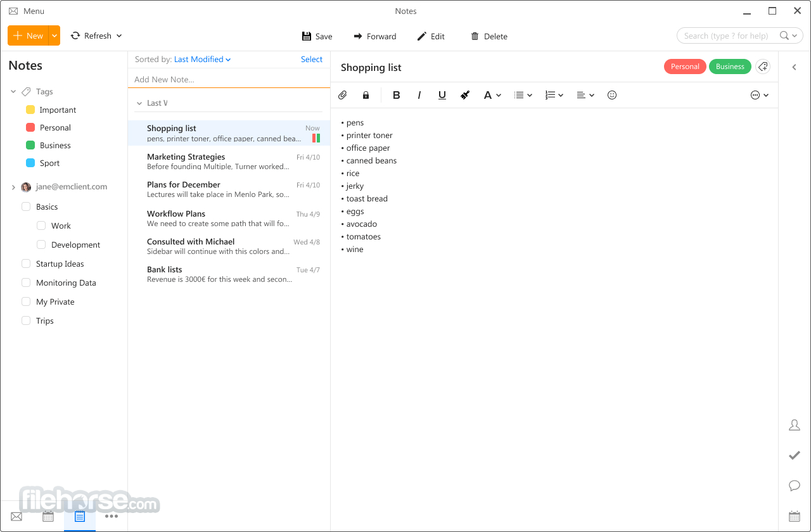Click the Business tag pill
The width and height of the screenshot is (811, 532).
[x=730, y=66]
